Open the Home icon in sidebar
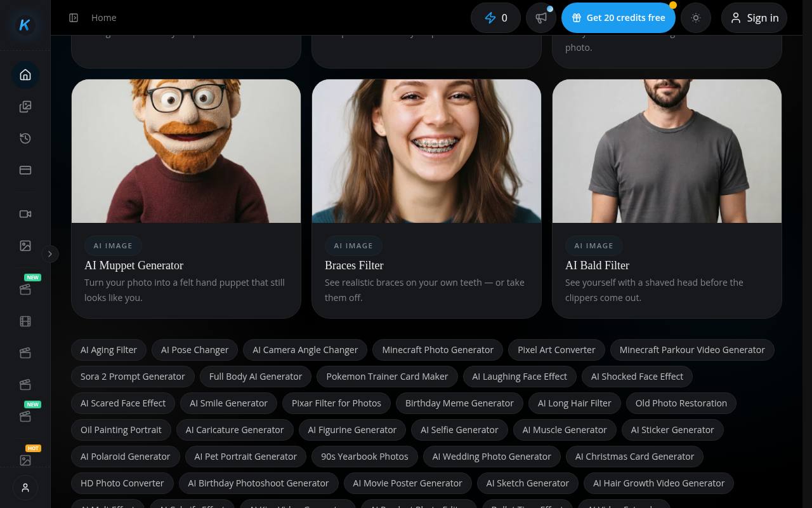The width and height of the screenshot is (812, 508). click(25, 75)
